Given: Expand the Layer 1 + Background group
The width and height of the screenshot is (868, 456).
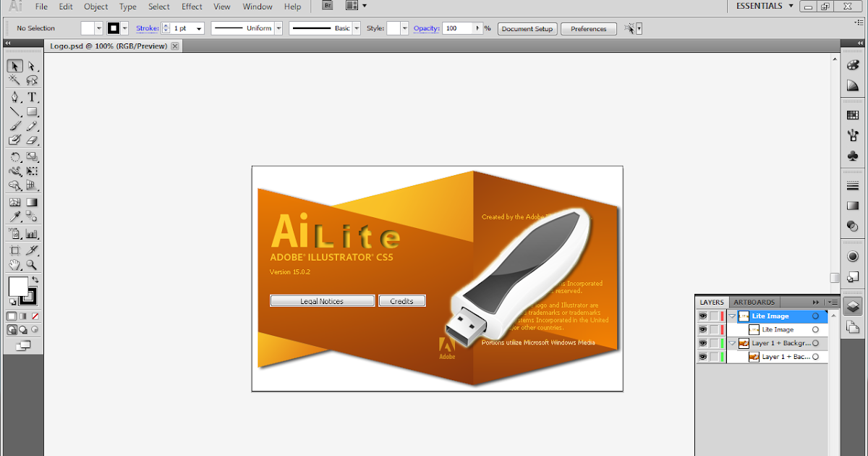Looking at the screenshot, I should click(x=731, y=342).
